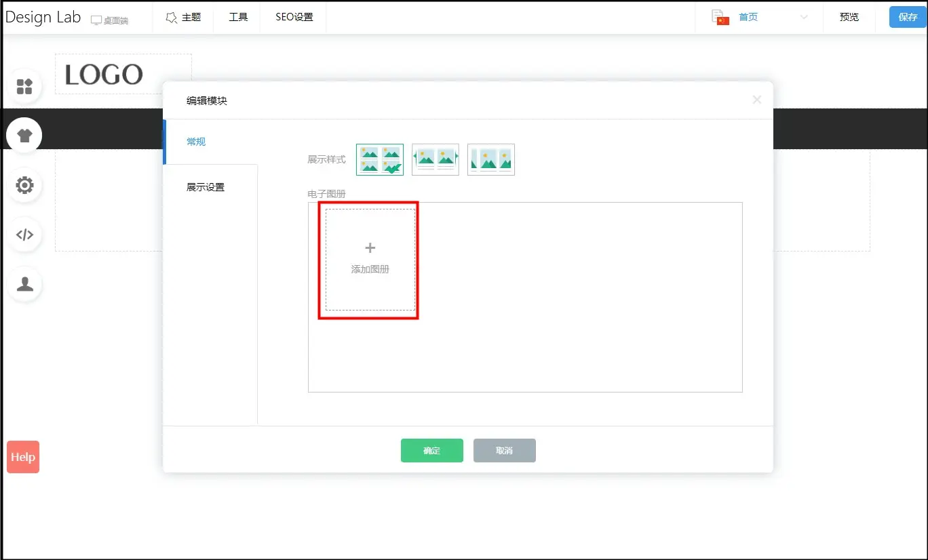The height and width of the screenshot is (560, 928).
Task: Select the grid display style option
Action: click(x=380, y=159)
